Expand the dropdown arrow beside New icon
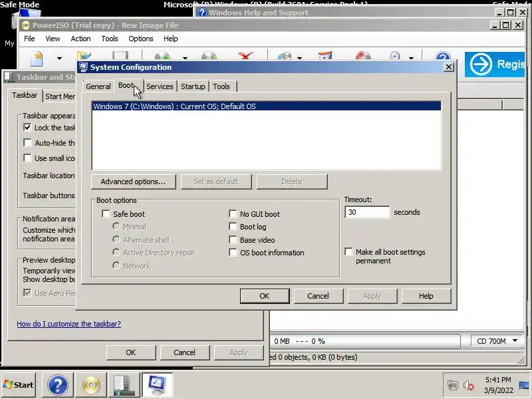Image resolution: width=532 pixels, height=399 pixels. [x=59, y=59]
